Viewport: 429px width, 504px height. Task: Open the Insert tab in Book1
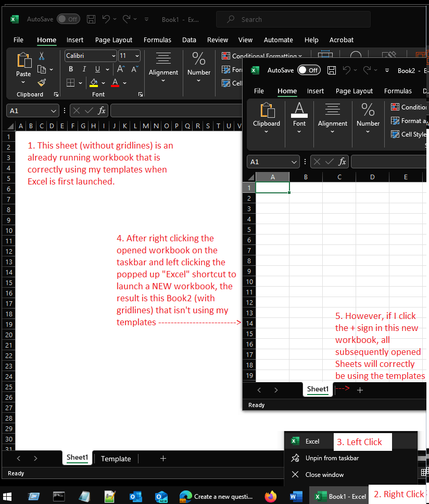(x=75, y=40)
